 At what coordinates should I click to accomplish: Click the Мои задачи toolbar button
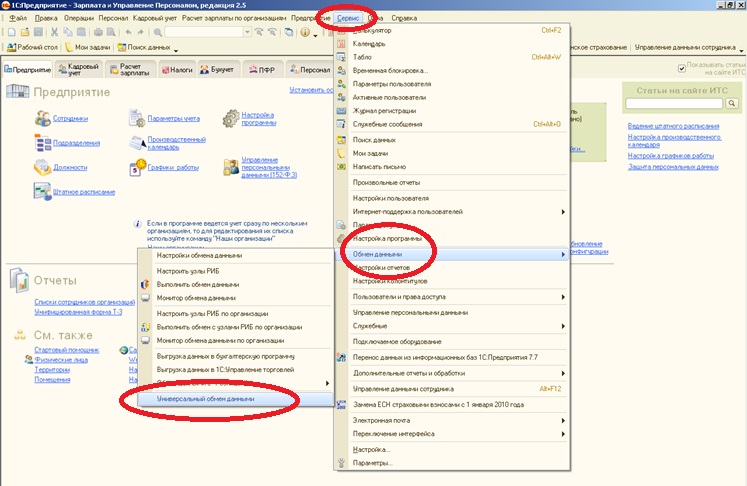click(x=88, y=47)
